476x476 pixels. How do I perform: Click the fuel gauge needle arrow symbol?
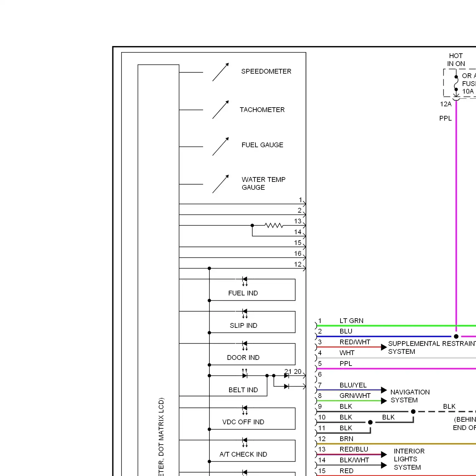click(221, 147)
